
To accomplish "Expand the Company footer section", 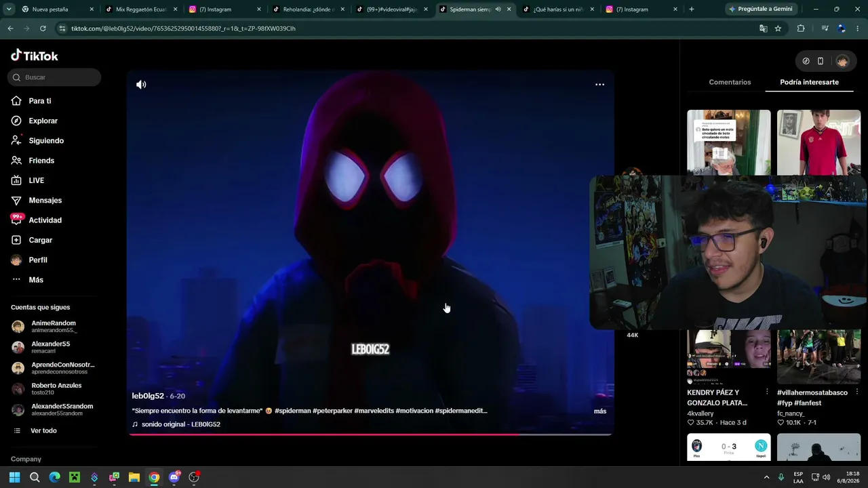I will [x=26, y=460].
